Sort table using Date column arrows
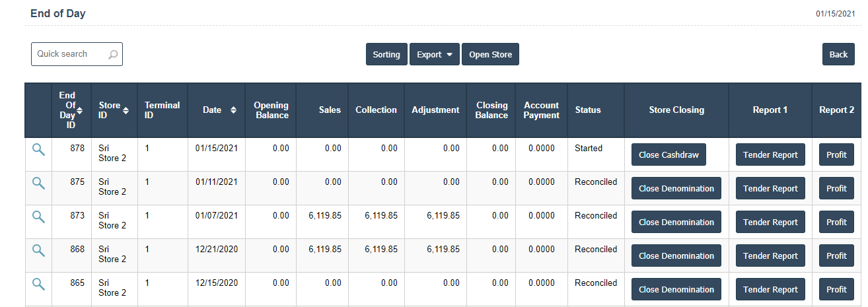 pyautogui.click(x=233, y=110)
